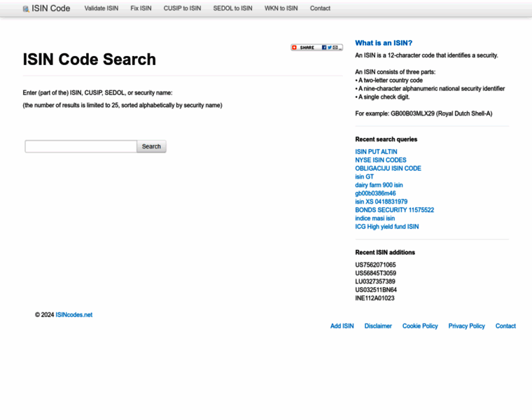Open the 'What is an ISIN?' link
This screenshot has height=420, width=532.
384,43
